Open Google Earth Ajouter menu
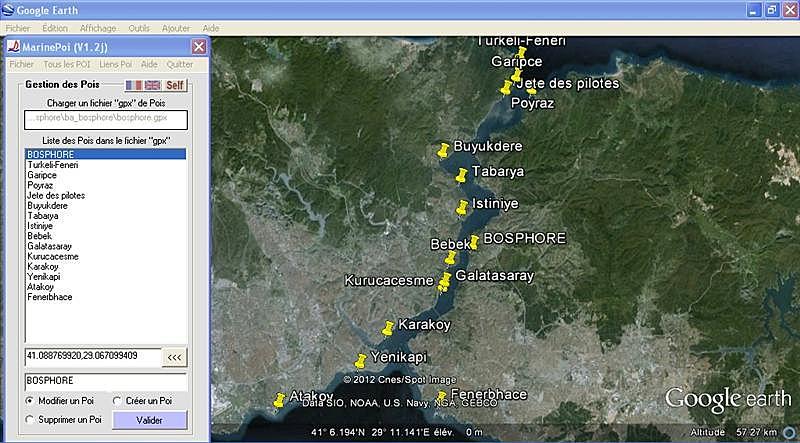The width and height of the screenshot is (800, 443). point(176,28)
